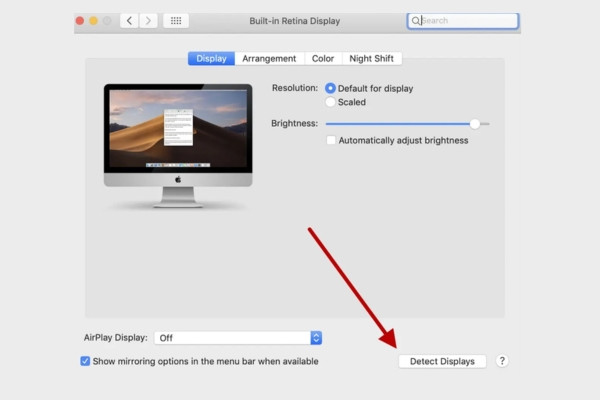600x400 pixels.
Task: Switch to the Display tab
Action: click(211, 59)
